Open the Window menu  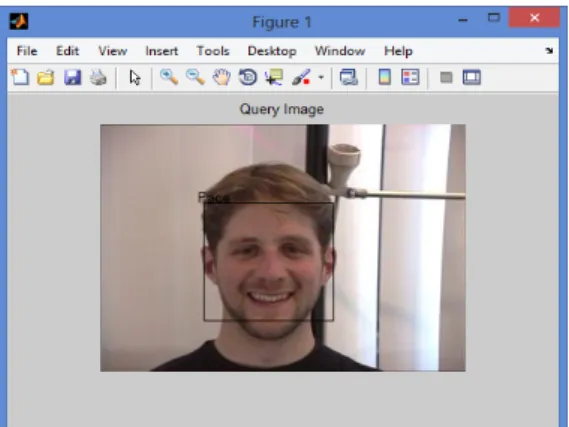pyautogui.click(x=340, y=51)
